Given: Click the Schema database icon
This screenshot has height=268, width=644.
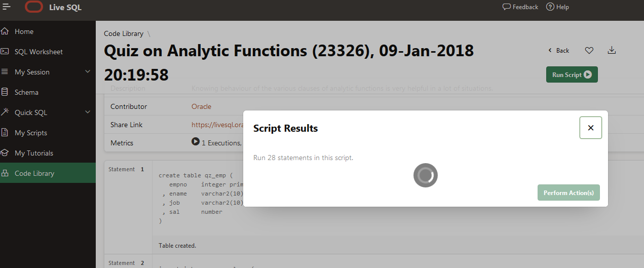Looking at the screenshot, I should (x=5, y=92).
